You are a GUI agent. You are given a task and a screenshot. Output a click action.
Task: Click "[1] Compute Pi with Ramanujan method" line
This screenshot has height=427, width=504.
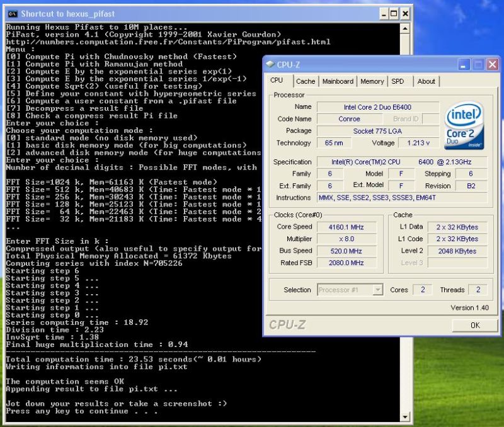point(94,64)
